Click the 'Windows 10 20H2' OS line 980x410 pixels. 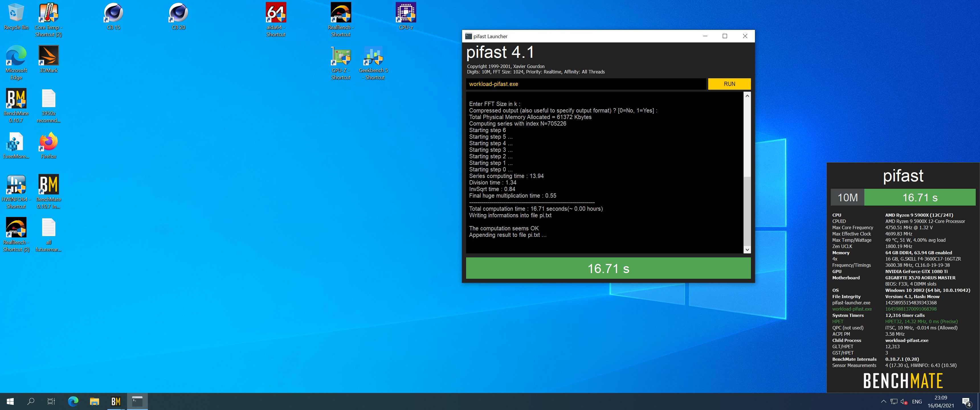(928, 290)
